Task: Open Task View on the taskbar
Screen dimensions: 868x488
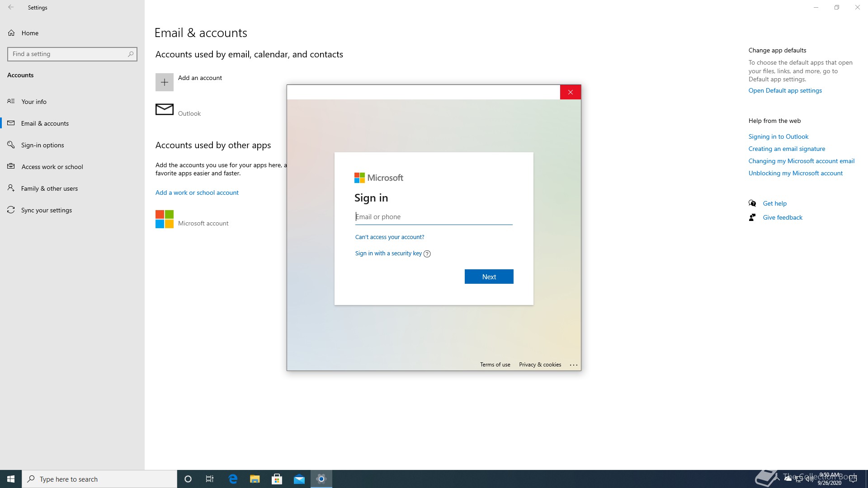Action: (x=210, y=479)
